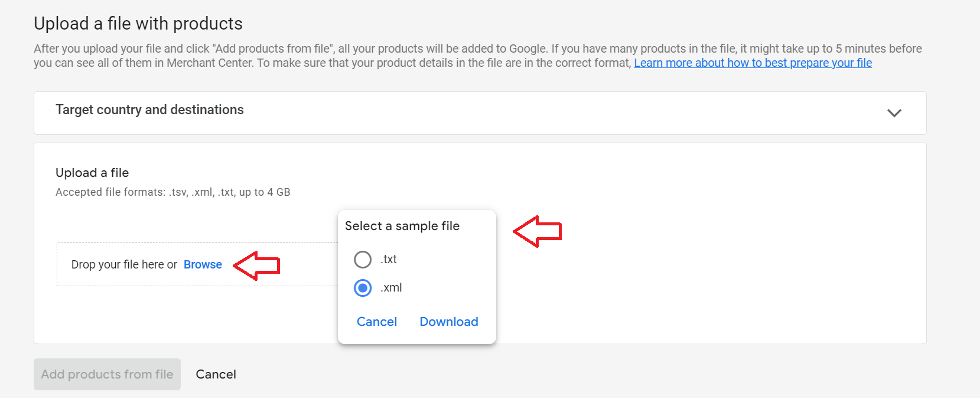The width and height of the screenshot is (980, 398).
Task: Click the 'Upload a file' section heading
Action: tap(92, 173)
